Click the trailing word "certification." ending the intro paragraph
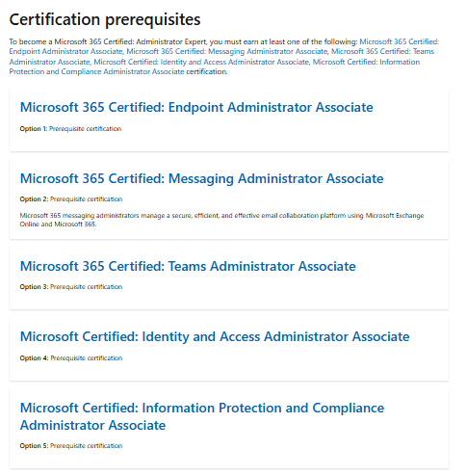Viewport: 467px width, 476px height. 207,71
